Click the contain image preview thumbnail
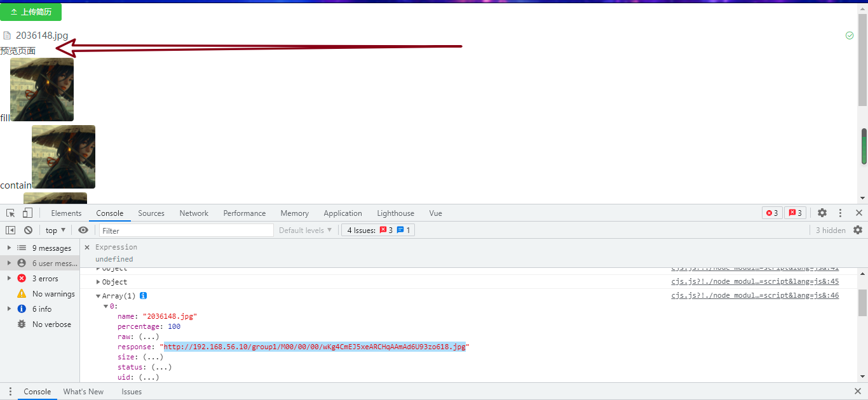The width and height of the screenshot is (868, 400). pyautogui.click(x=64, y=156)
